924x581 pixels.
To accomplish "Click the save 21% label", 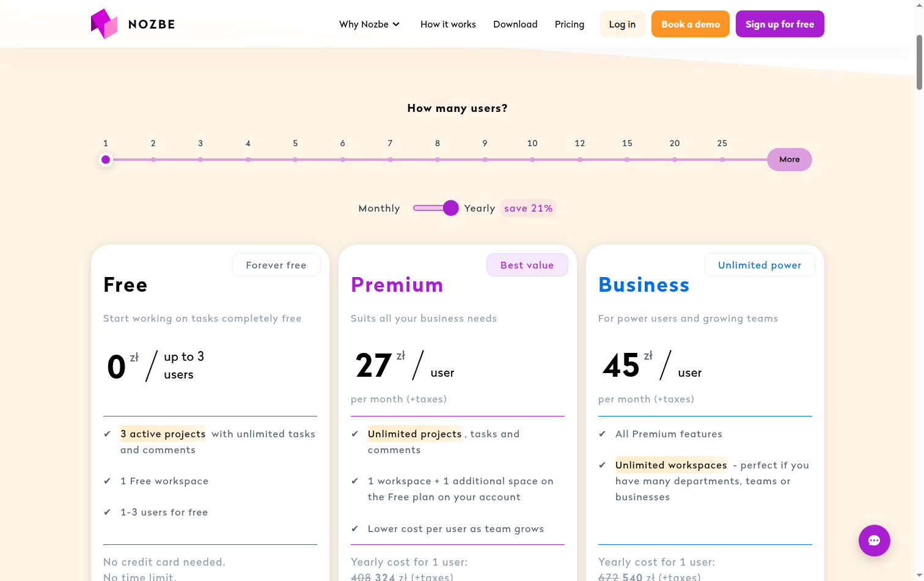I will click(529, 209).
